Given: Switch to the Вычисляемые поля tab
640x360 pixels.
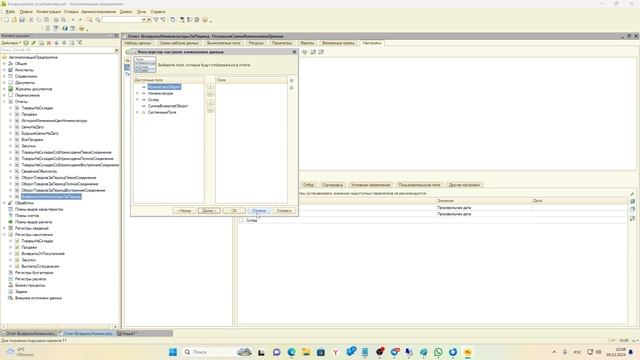Looking at the screenshot, I should pos(224,43).
